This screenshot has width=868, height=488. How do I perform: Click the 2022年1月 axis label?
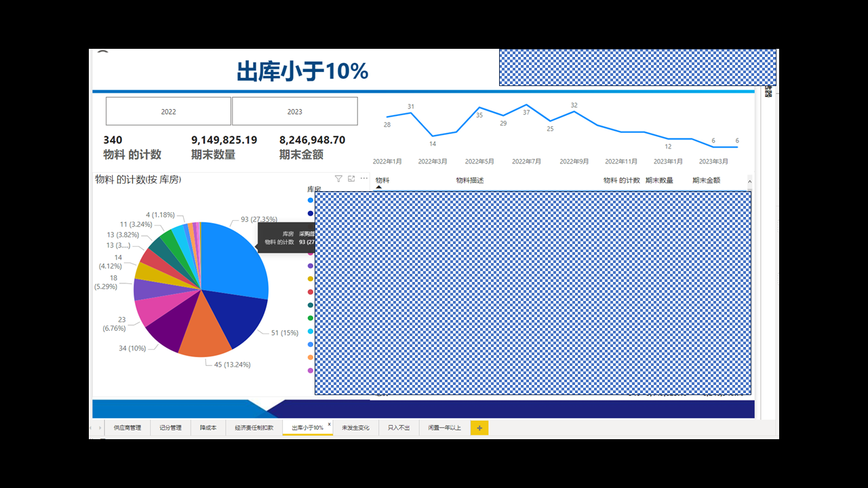tap(387, 161)
